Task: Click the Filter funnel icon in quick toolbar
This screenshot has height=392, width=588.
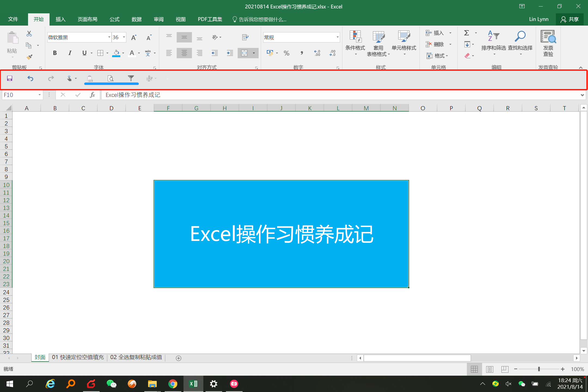Action: click(131, 78)
